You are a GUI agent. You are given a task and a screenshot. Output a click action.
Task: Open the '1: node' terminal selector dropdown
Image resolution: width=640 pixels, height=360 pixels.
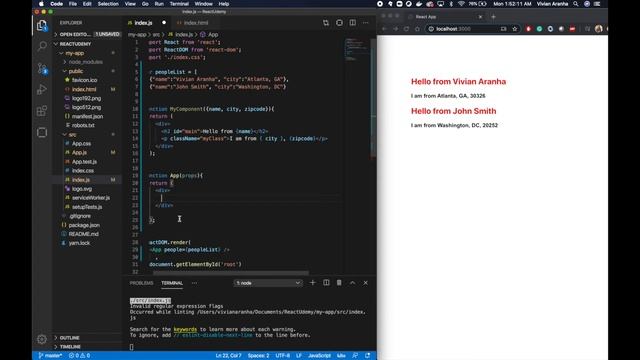coord(268,283)
